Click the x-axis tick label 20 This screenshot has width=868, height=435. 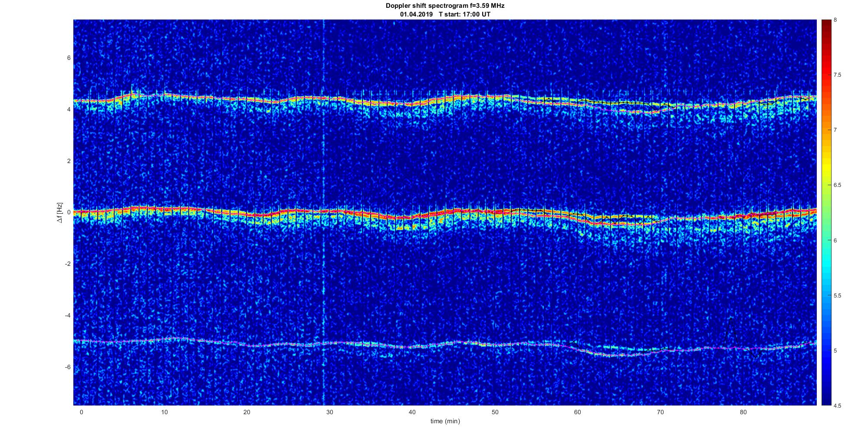click(x=247, y=412)
